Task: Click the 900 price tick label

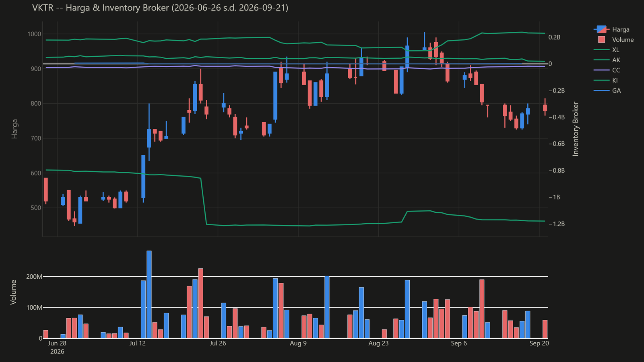Action: coord(36,69)
